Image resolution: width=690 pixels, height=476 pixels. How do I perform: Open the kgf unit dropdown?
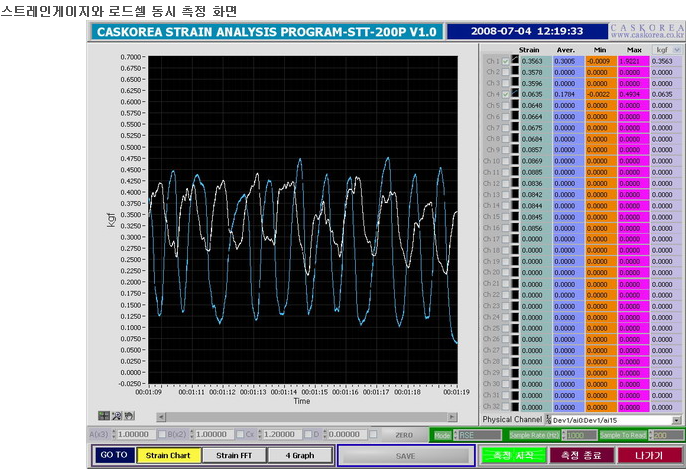667,50
